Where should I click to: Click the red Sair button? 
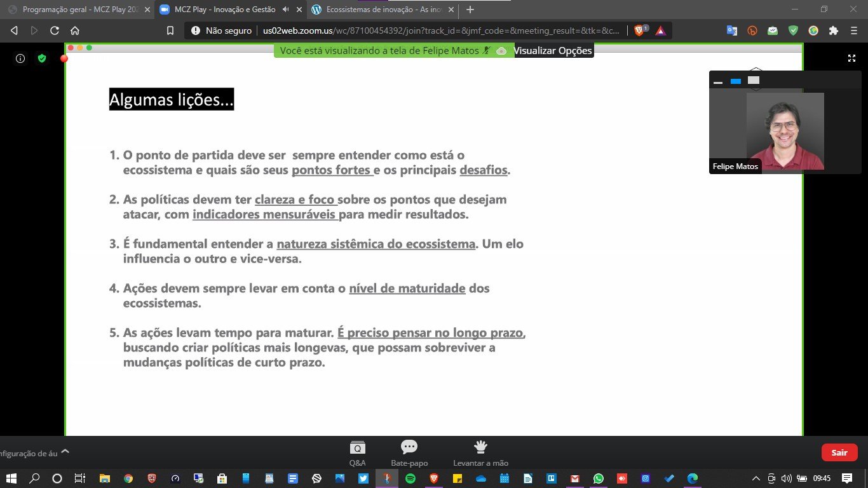[x=839, y=452]
